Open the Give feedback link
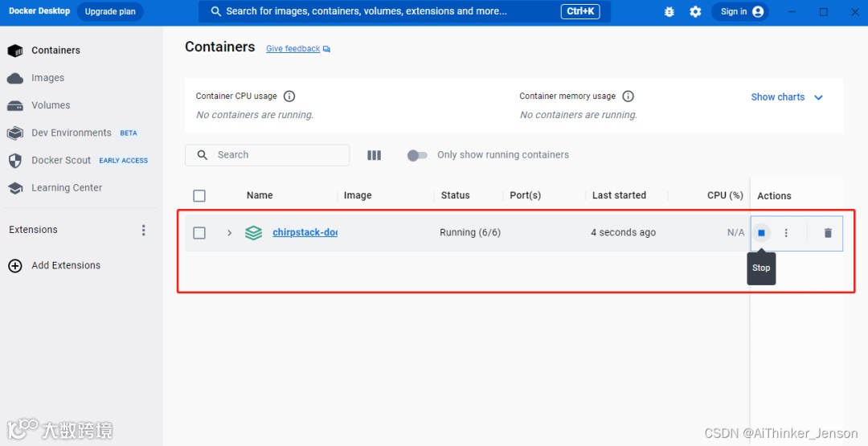 298,49
